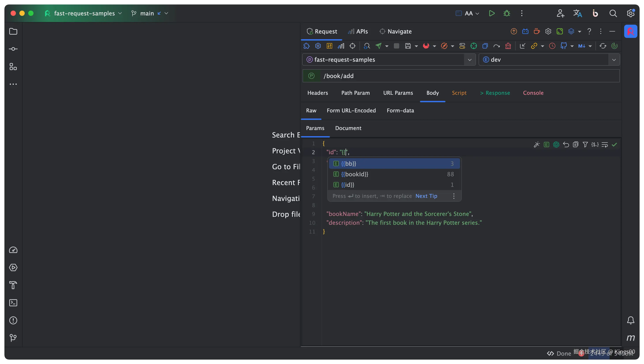Open the Terminal tool window
Image resolution: width=644 pixels, height=364 pixels.
pos(13,303)
